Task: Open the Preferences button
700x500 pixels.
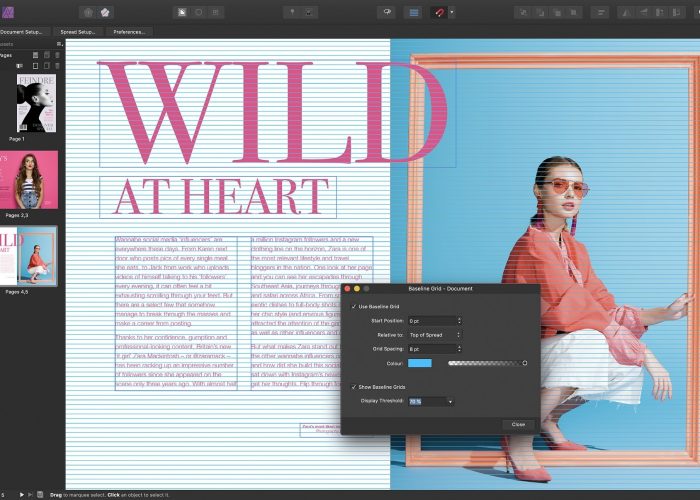Action: (x=129, y=32)
